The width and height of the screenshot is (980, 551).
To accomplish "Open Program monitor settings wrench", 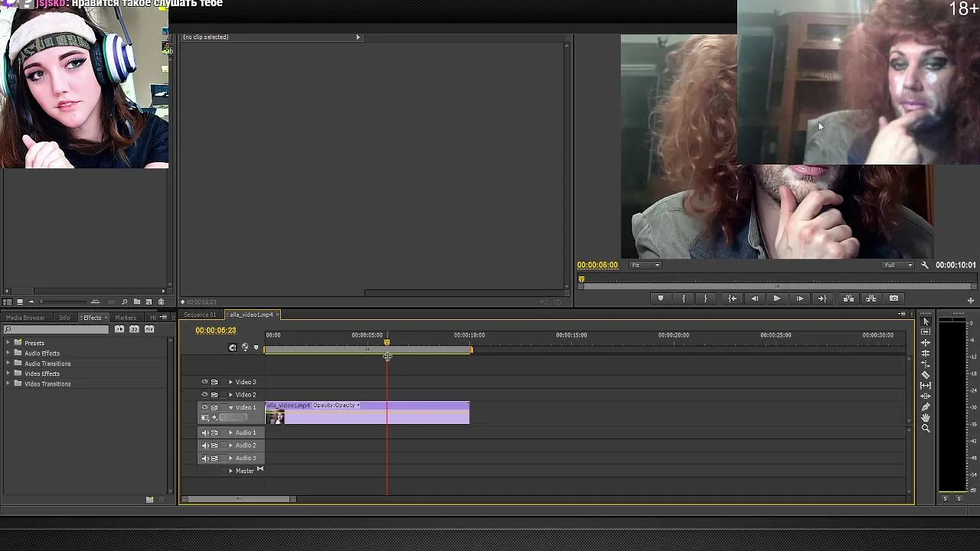I will pos(925,265).
